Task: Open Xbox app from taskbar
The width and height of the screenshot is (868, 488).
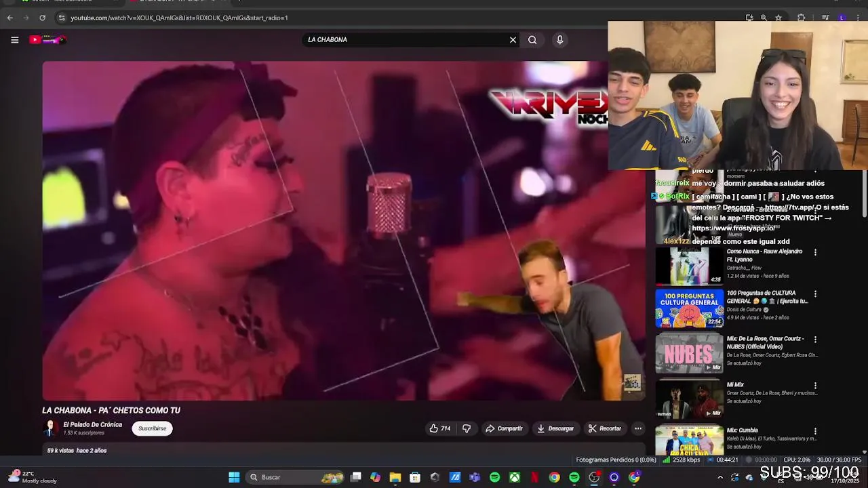Action: [x=515, y=477]
